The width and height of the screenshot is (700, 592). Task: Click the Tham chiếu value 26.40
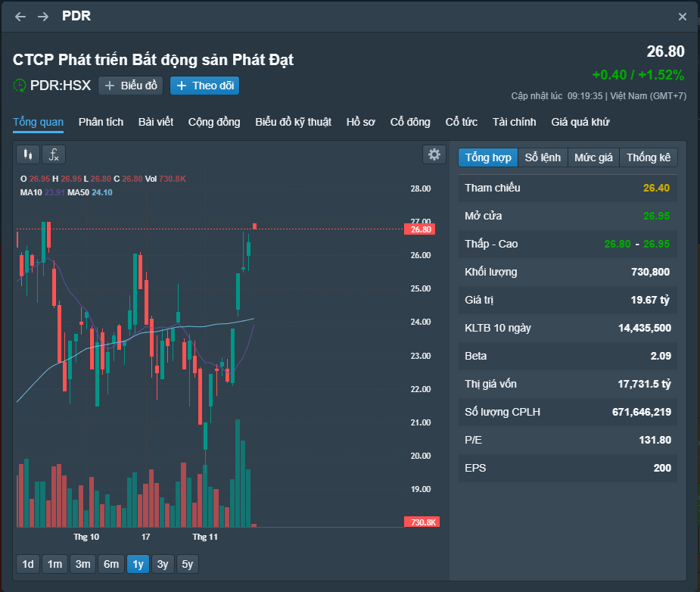click(656, 188)
